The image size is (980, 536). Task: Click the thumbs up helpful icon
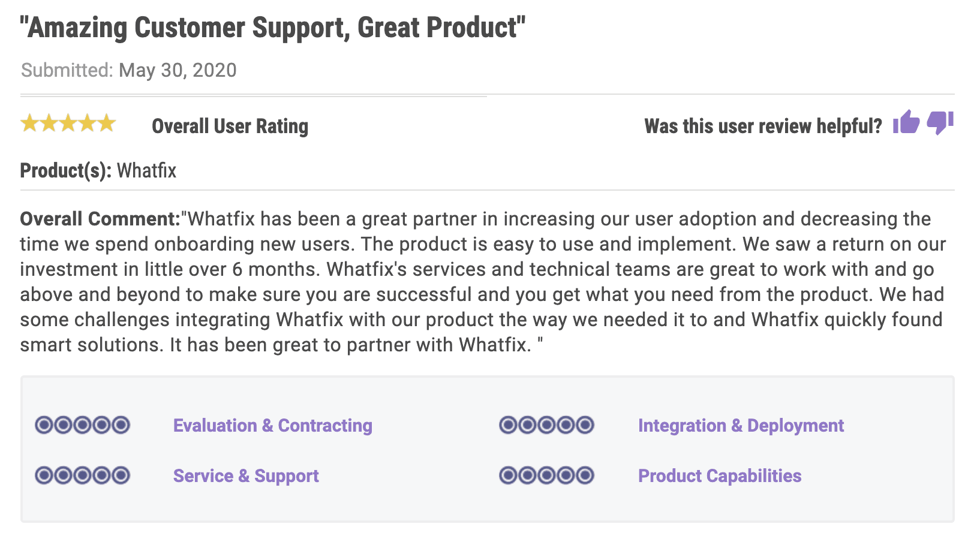[906, 122]
